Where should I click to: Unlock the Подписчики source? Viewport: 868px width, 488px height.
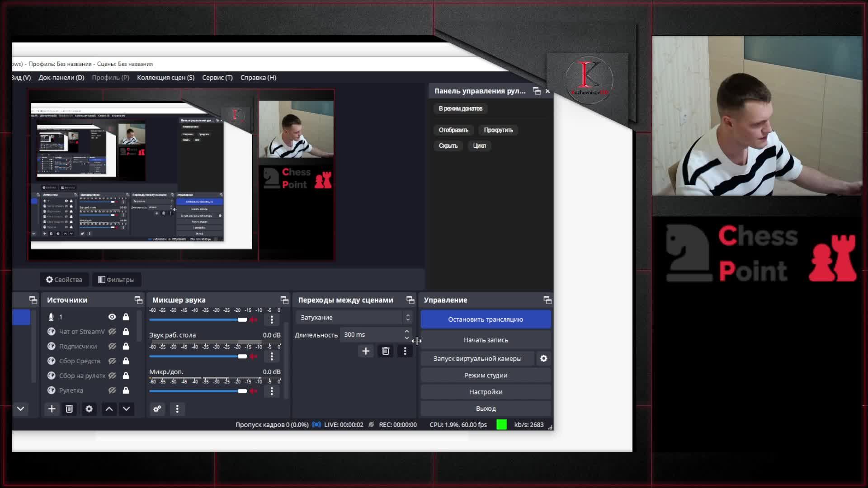(x=126, y=347)
